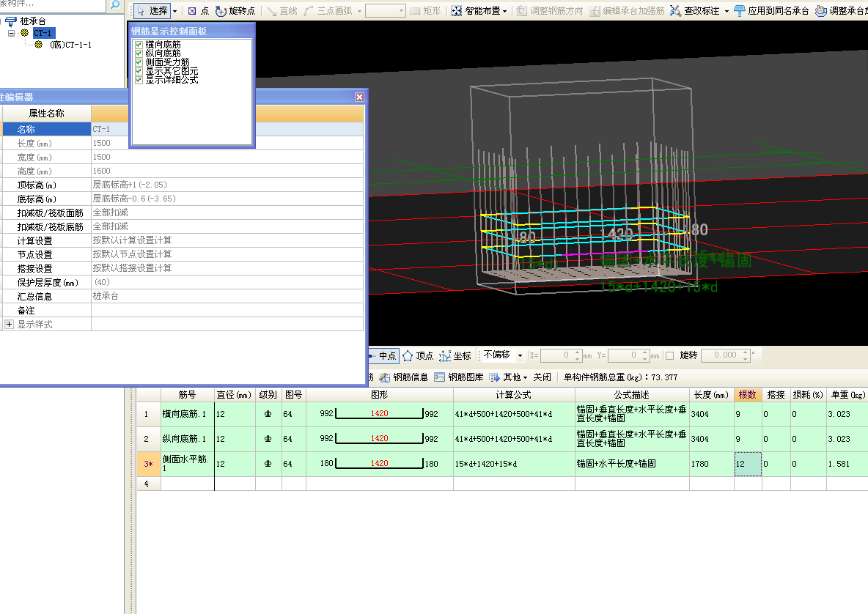Click the 计算公式 column header
Image resolution: width=868 pixels, height=614 pixels.
click(x=514, y=394)
